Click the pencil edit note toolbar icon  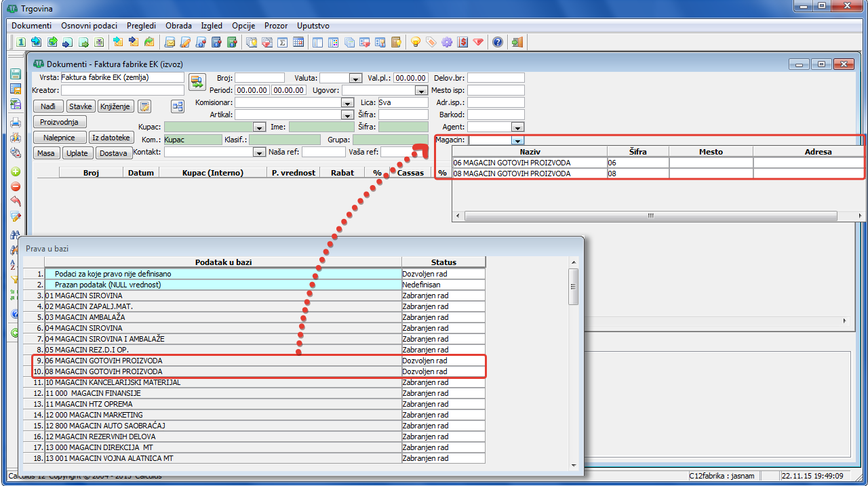point(184,42)
